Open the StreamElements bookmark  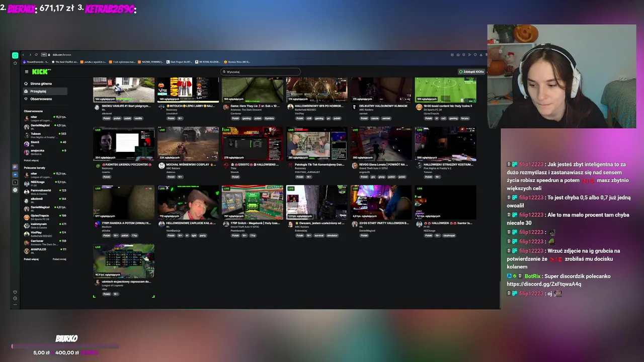(x=35, y=62)
